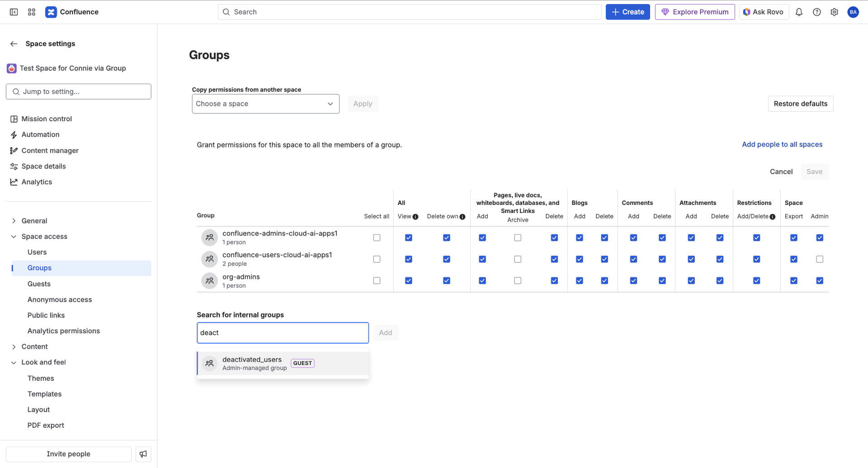
Task: Open the app switcher grid icon
Action: pos(31,12)
